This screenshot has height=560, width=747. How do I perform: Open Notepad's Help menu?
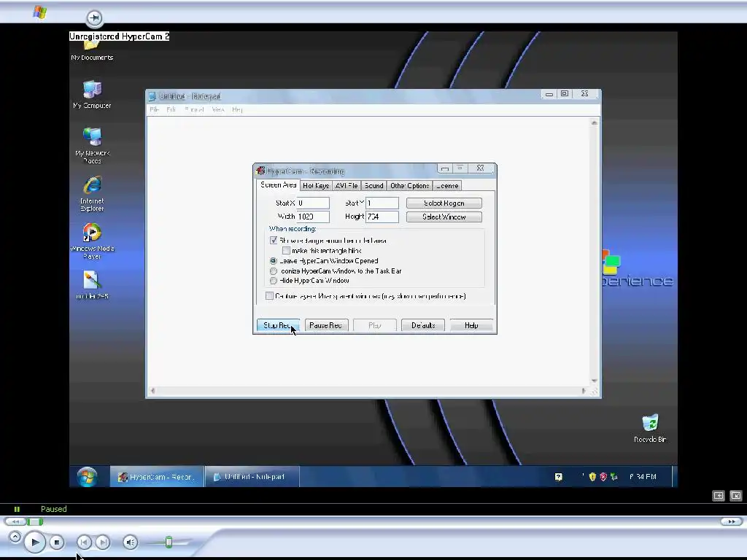point(237,109)
